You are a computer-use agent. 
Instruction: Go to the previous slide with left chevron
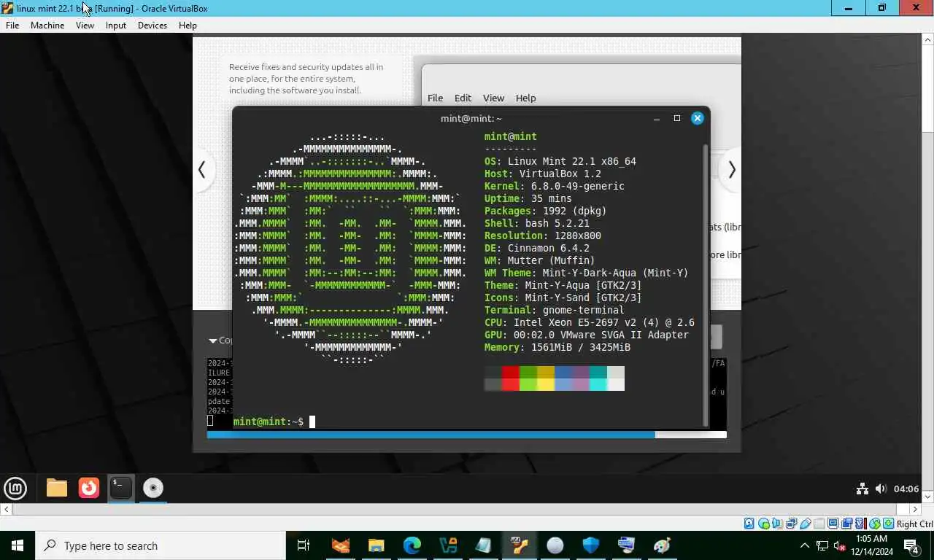202,170
